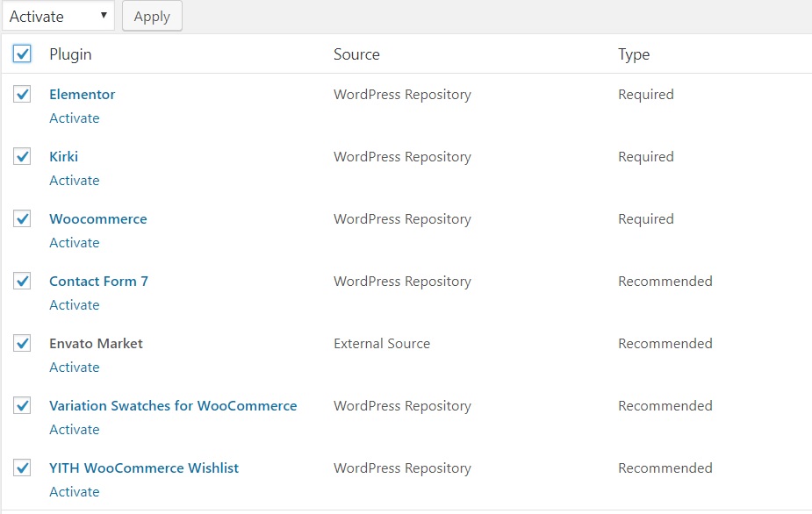Select Recommended type in Envato Market row
The image size is (812, 514).
(665, 343)
